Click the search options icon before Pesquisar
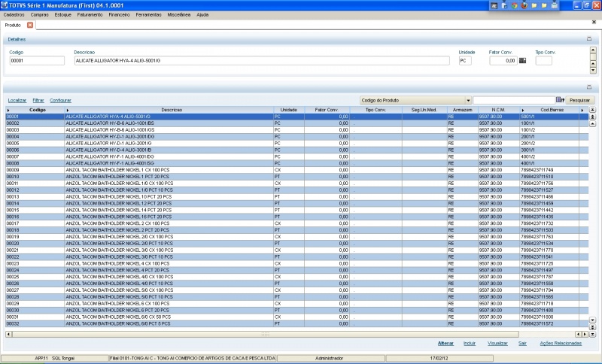The width and height of the screenshot is (602, 364). 560,99
